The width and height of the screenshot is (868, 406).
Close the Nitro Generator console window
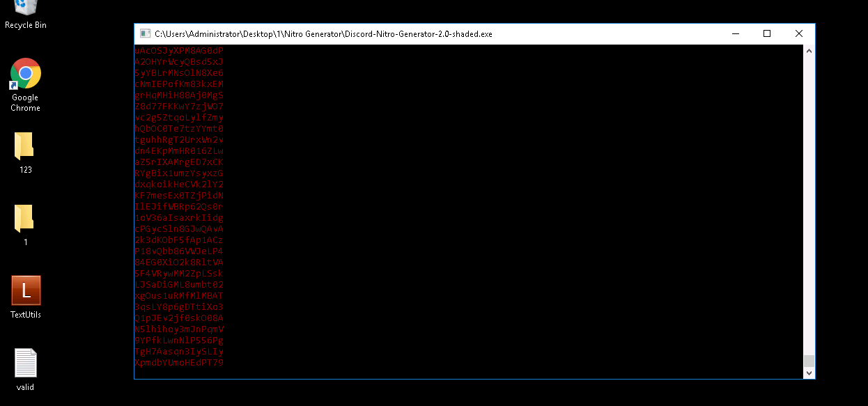coord(799,33)
